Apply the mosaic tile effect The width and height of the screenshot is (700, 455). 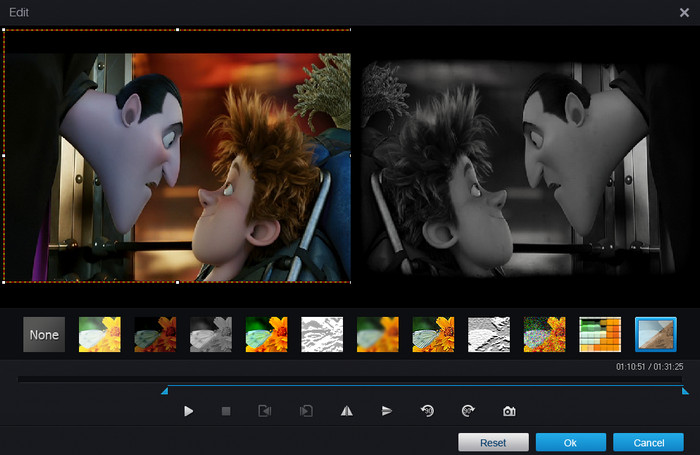600,334
